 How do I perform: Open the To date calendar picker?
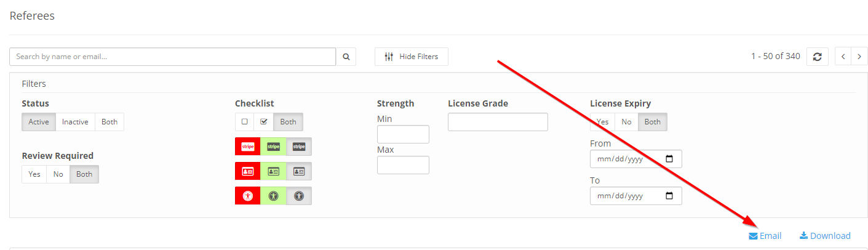669,196
